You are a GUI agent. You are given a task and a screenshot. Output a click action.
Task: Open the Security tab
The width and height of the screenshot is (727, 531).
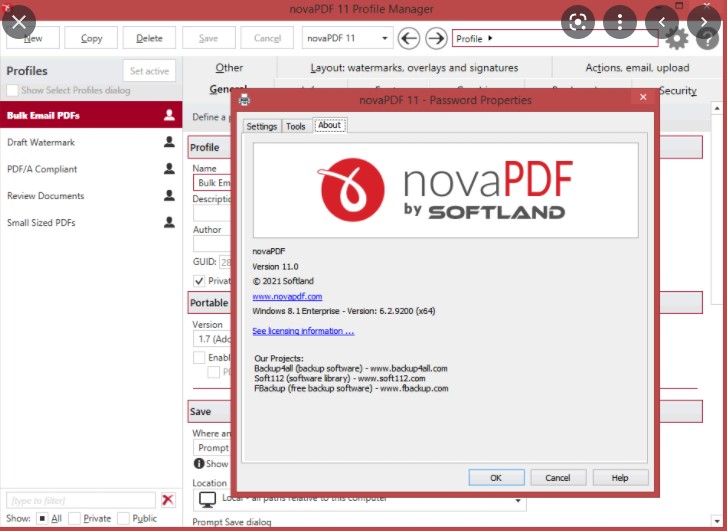click(677, 90)
